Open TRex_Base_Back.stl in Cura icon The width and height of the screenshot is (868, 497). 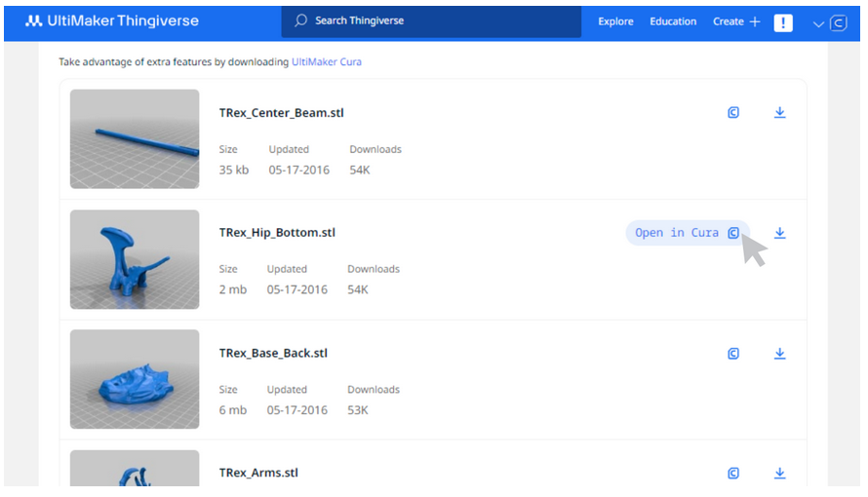733,354
